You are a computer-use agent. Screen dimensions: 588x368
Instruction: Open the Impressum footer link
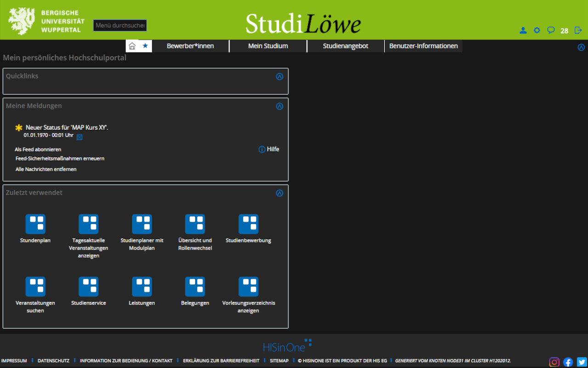pyautogui.click(x=14, y=361)
